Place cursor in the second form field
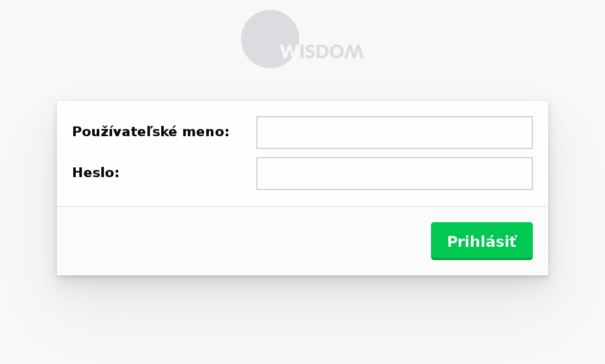Viewport: 605px width, 364px height. click(x=394, y=174)
